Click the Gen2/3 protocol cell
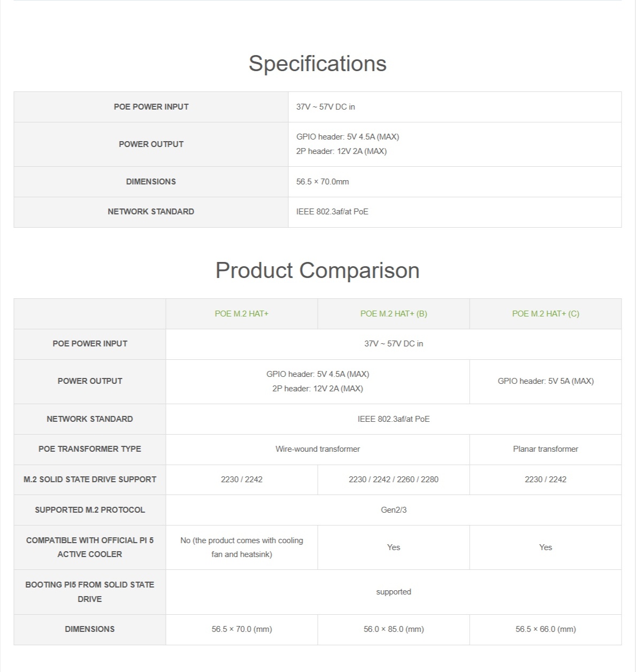This screenshot has height=672, width=636. click(x=393, y=510)
